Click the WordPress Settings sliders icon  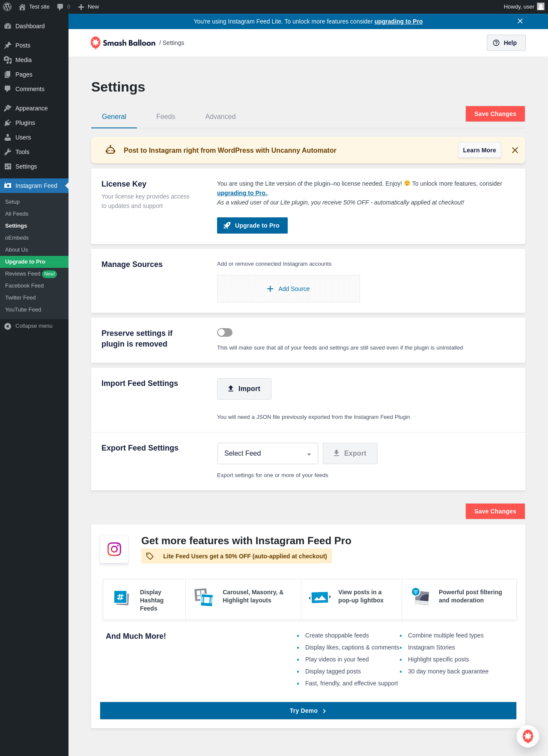(x=8, y=166)
